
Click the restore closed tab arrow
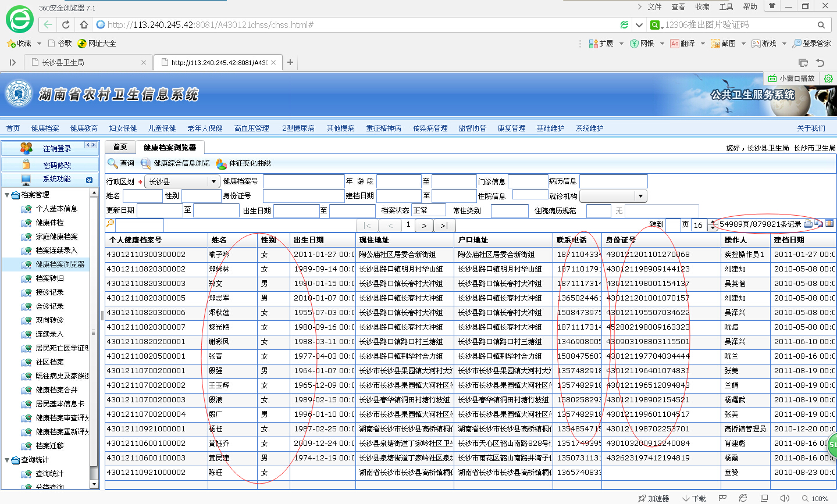(x=820, y=63)
